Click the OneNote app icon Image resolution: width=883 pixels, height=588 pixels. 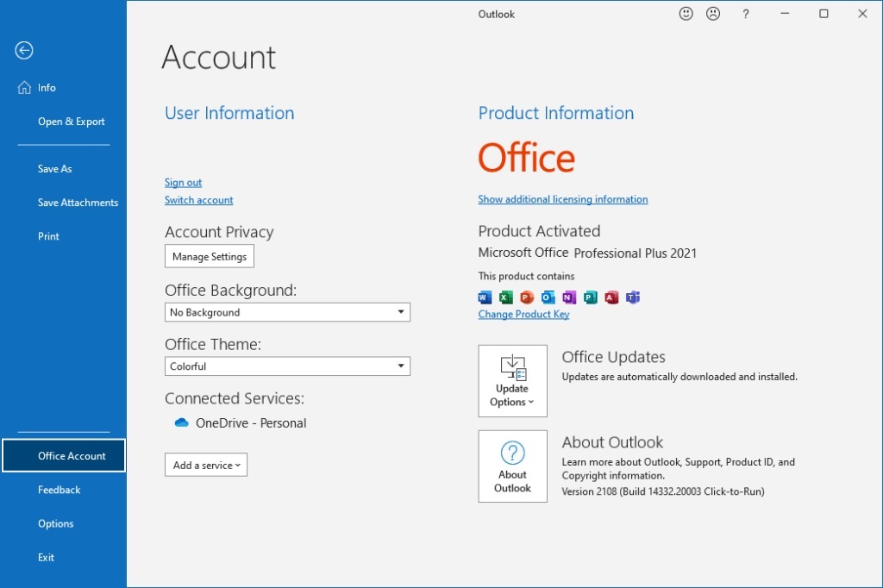point(569,297)
